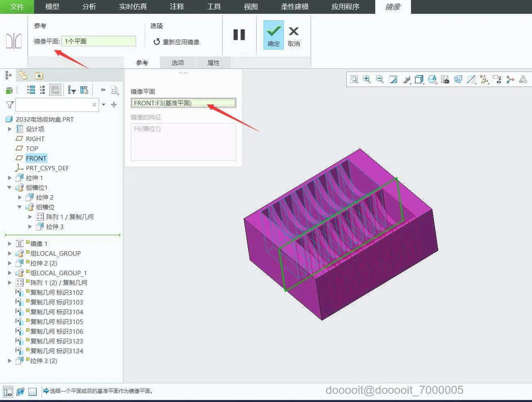The width and height of the screenshot is (532, 402).
Task: Click the Zoom Out magnifier icon
Action: coord(380,79)
